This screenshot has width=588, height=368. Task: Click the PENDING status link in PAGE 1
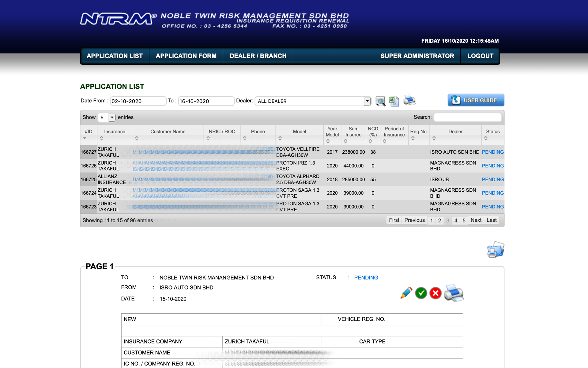tap(366, 278)
